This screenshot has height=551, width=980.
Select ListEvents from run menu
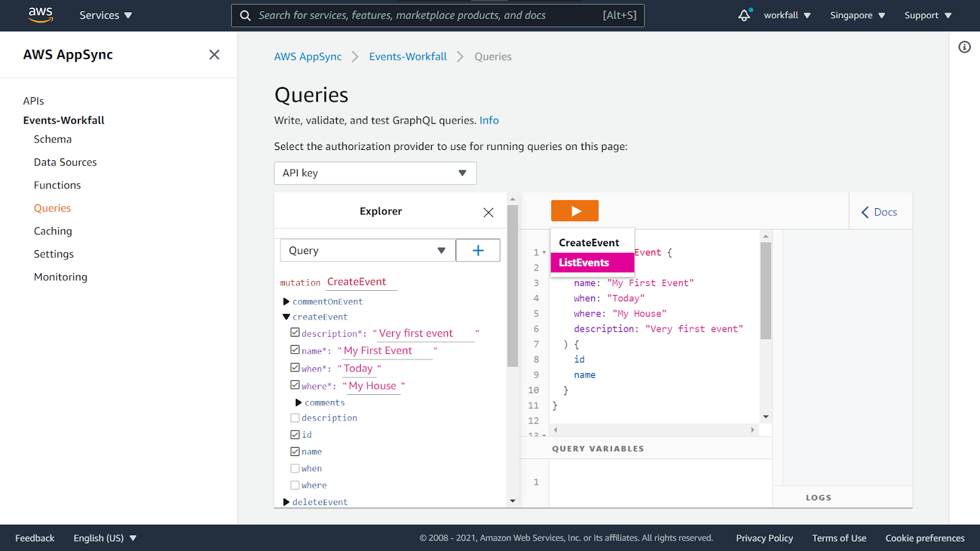pos(592,263)
